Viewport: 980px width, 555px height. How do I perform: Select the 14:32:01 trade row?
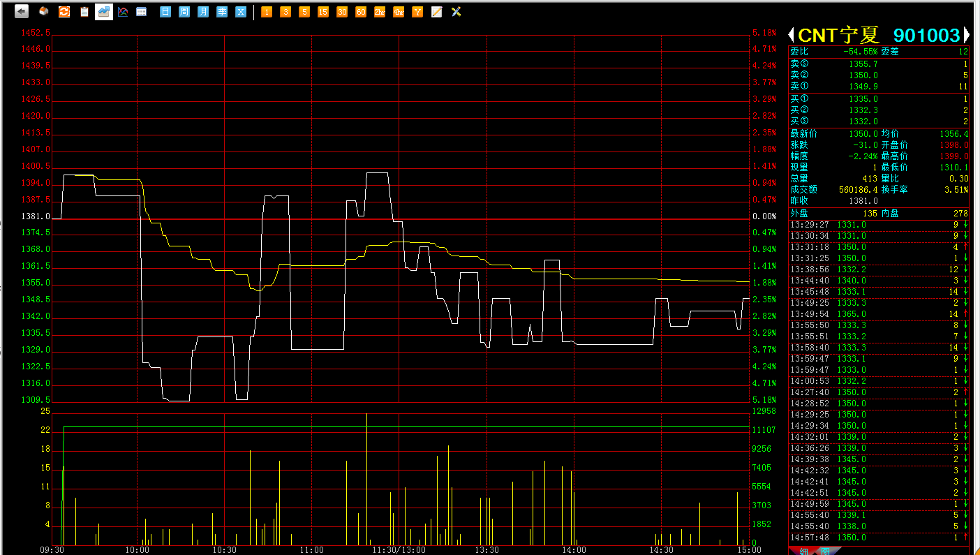pos(879,437)
